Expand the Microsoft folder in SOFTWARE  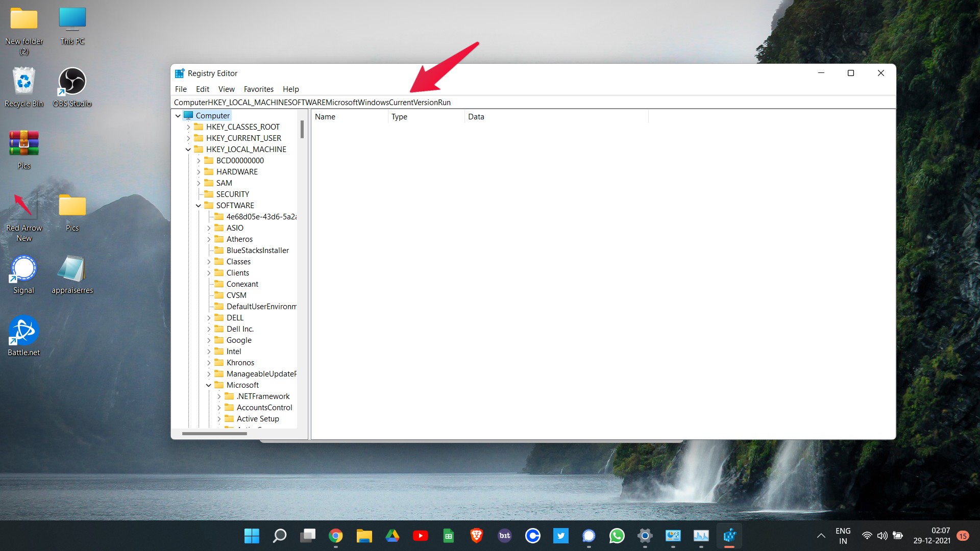[x=209, y=384]
